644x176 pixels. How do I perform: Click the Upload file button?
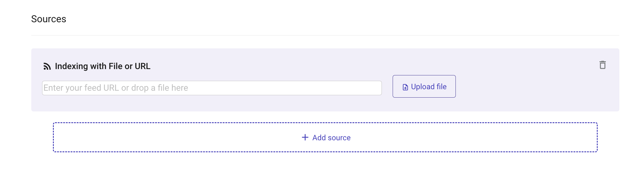click(424, 86)
